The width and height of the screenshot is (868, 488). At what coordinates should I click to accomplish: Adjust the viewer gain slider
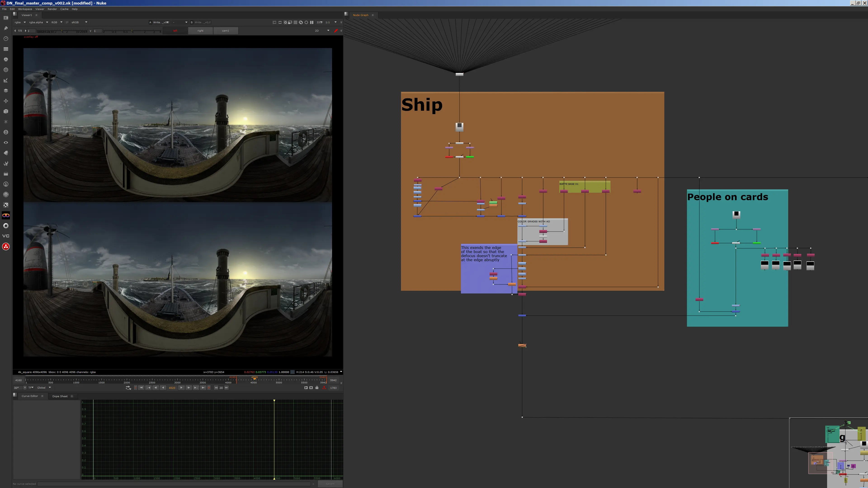(x=62, y=31)
